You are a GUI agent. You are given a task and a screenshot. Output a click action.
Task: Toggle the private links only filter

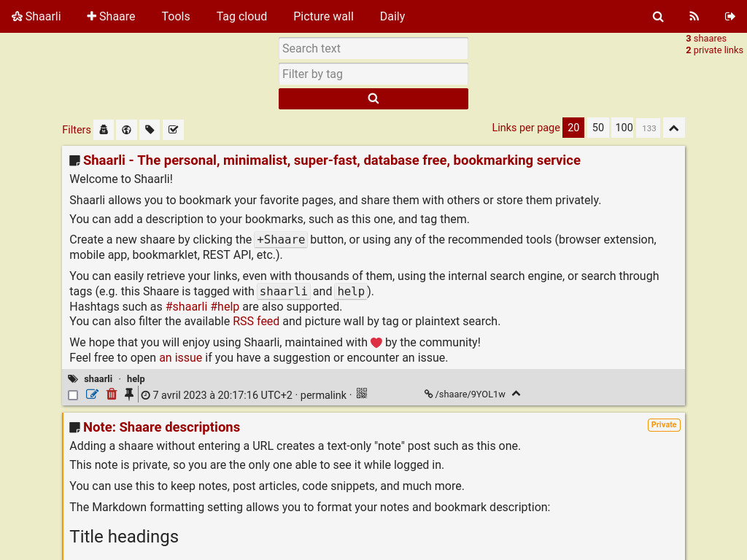point(104,130)
